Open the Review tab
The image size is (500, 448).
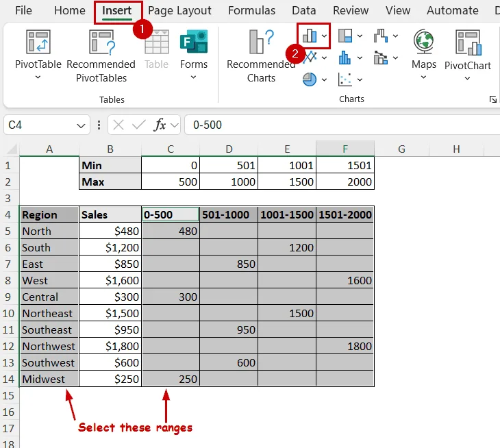click(351, 10)
